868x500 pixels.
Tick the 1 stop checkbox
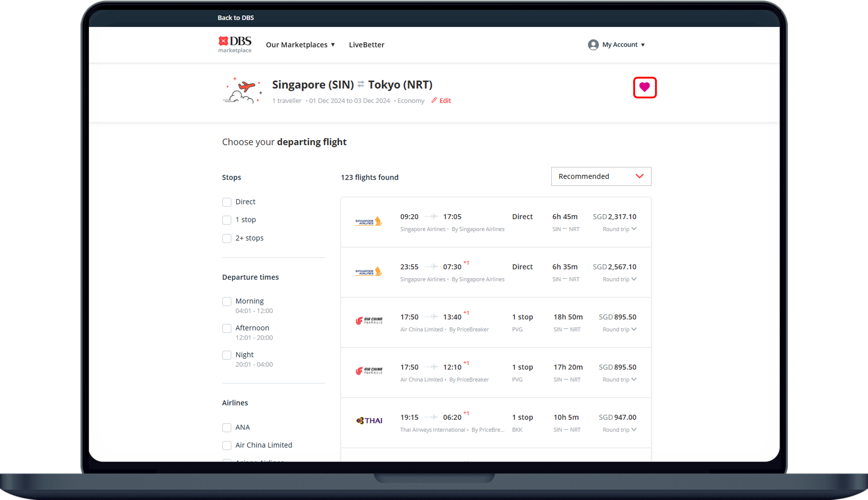point(227,220)
